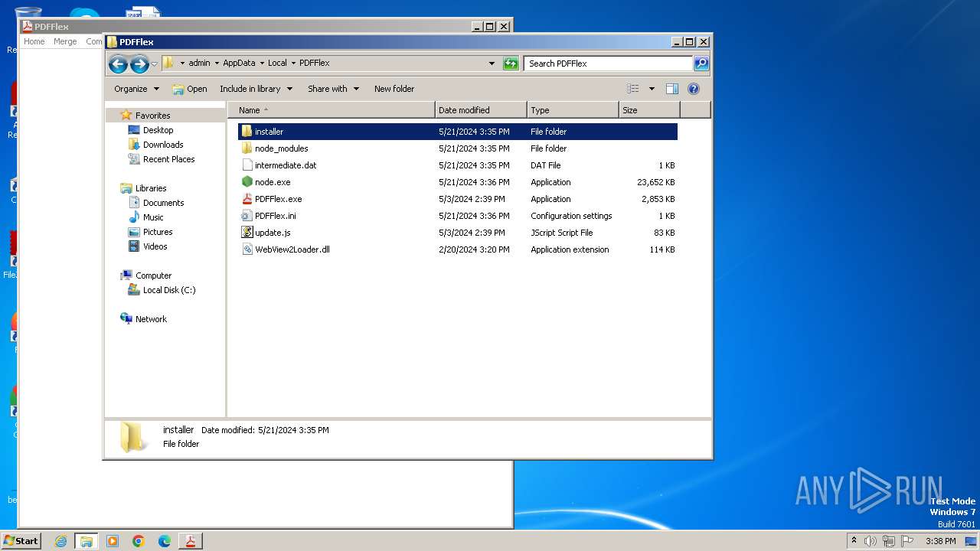Screen dimensions: 980x551
Task: Click Windows Explorer taskbar icon
Action: [87, 541]
